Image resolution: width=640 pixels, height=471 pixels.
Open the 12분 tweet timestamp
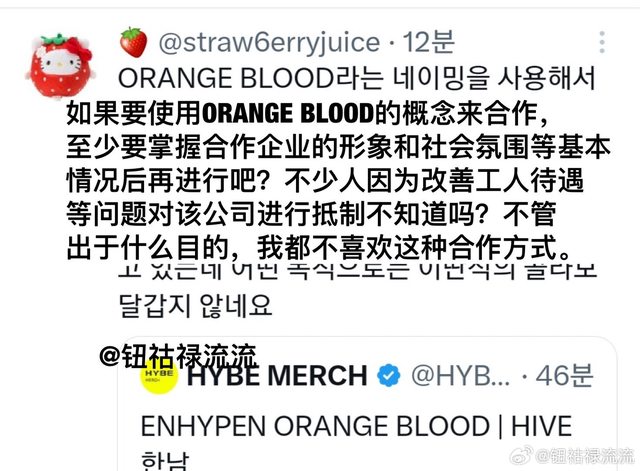pyautogui.click(x=429, y=42)
